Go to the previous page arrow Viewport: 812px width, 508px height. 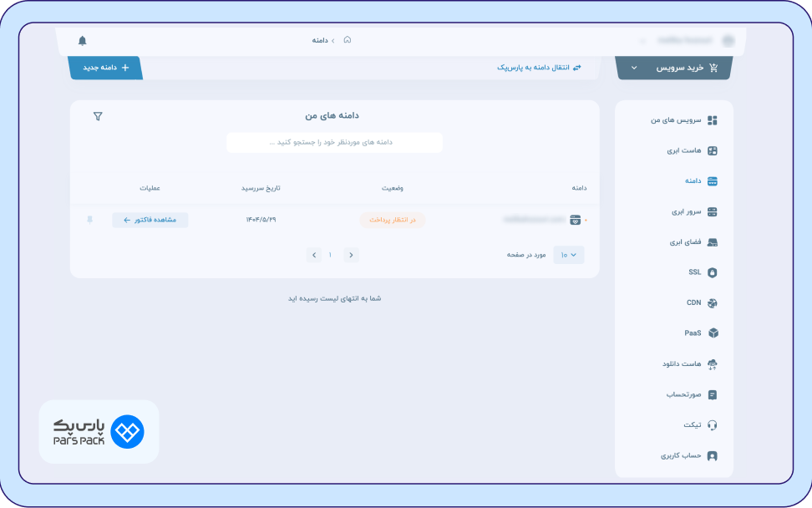point(351,255)
